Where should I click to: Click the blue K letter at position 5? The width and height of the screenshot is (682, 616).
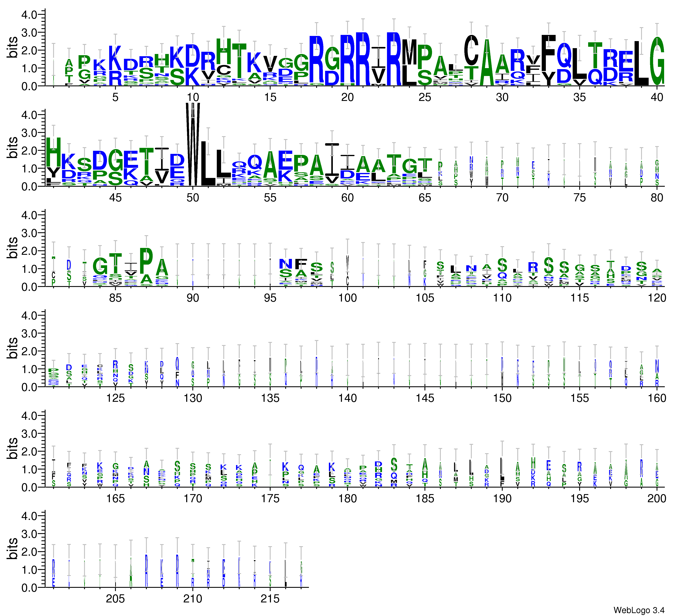click(x=115, y=57)
